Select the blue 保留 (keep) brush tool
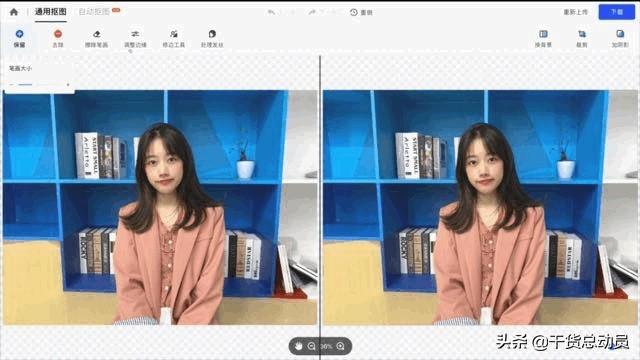The width and height of the screenshot is (640, 360). point(19,38)
